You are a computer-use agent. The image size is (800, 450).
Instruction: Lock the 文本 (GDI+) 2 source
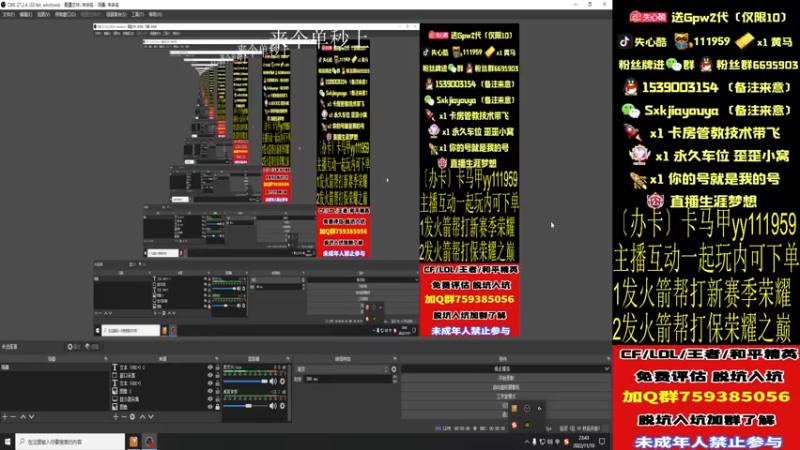(x=217, y=367)
